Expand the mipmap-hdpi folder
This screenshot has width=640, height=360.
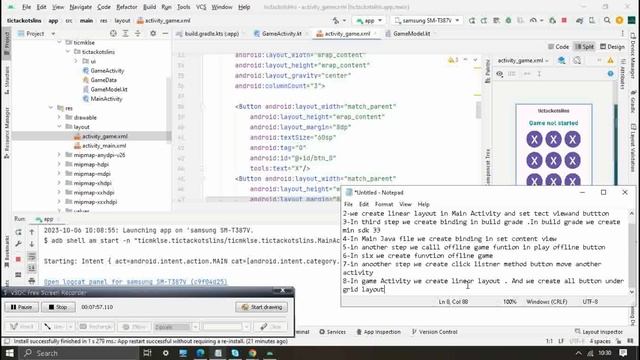pos(60,164)
